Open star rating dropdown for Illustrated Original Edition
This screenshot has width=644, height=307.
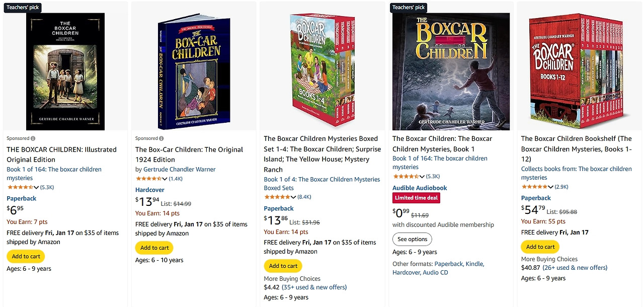click(x=36, y=187)
